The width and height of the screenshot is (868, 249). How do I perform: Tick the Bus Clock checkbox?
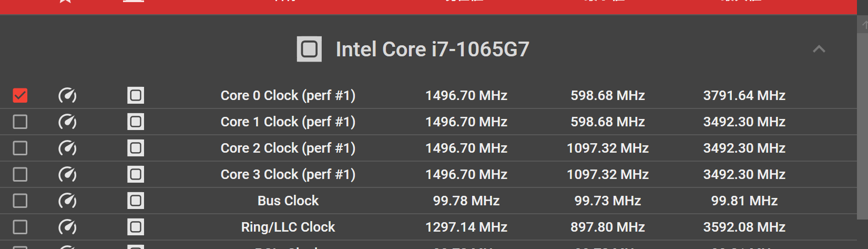[20, 201]
